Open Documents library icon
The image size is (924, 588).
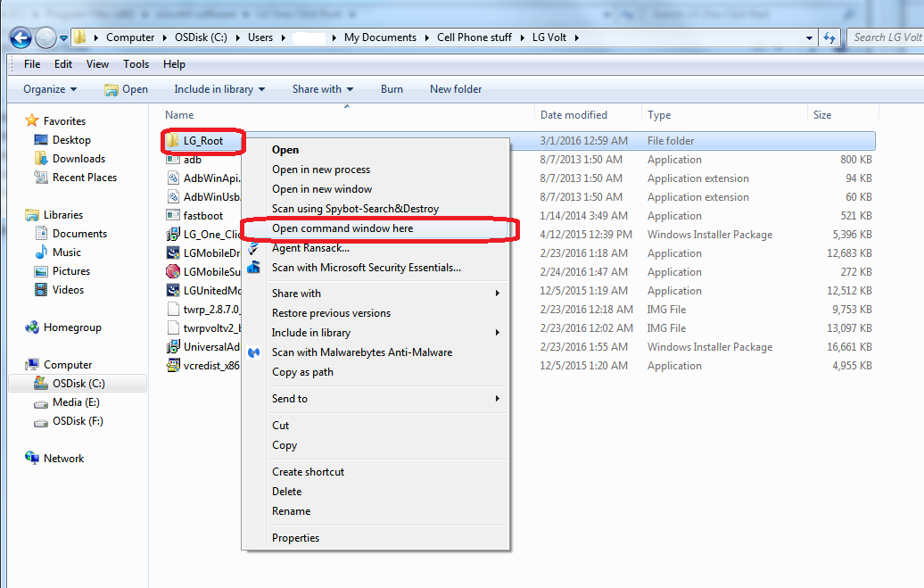pyautogui.click(x=41, y=234)
